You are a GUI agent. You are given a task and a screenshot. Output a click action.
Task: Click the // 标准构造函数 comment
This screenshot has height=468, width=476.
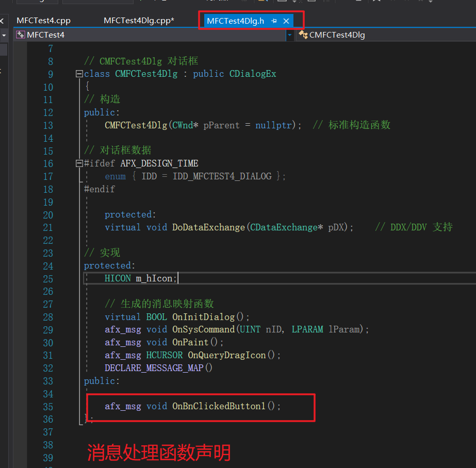352,125
